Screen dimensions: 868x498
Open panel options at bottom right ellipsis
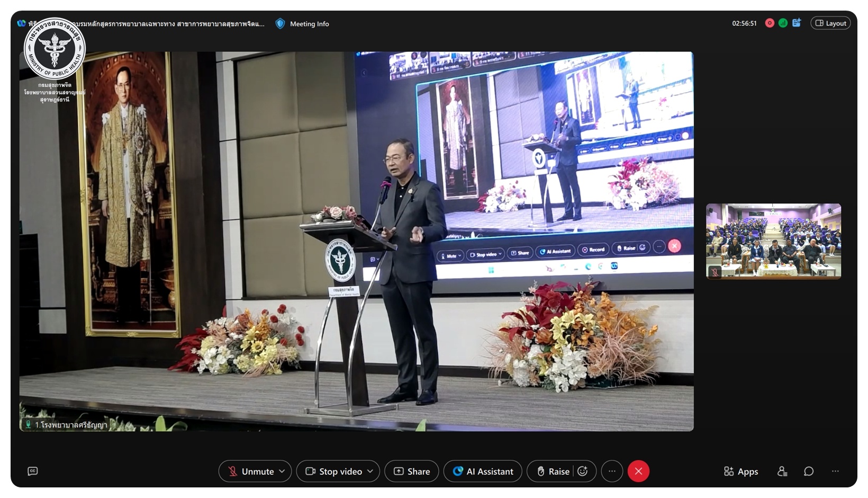tap(835, 471)
